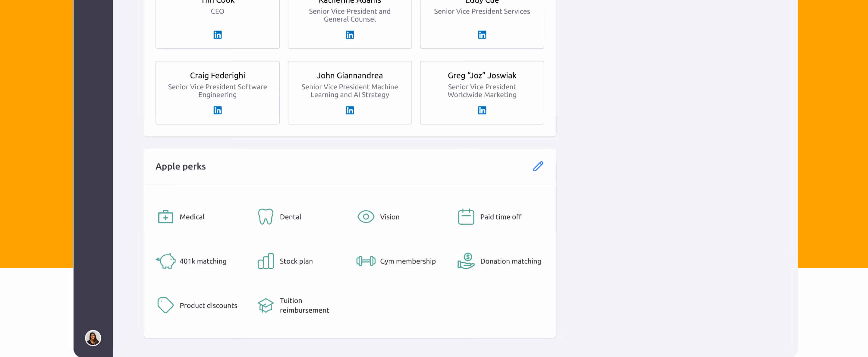Click the Apple perks section heading
868x357 pixels.
(x=180, y=166)
